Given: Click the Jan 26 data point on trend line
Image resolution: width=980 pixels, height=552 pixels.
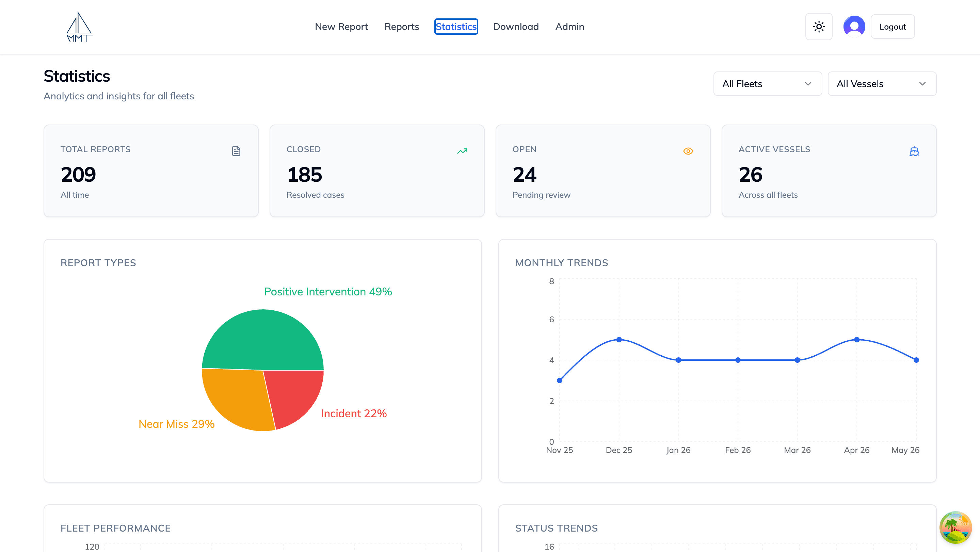Looking at the screenshot, I should (x=678, y=360).
